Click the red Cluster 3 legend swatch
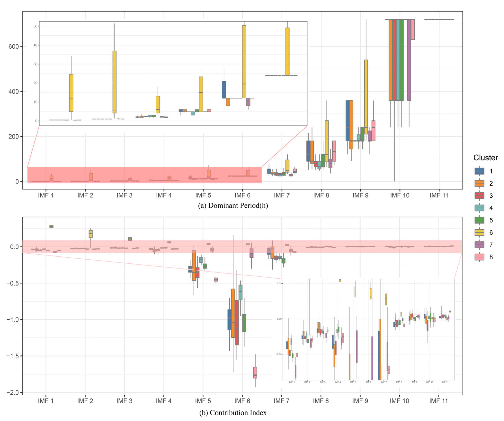This screenshot has height=421, width=504. [479, 195]
